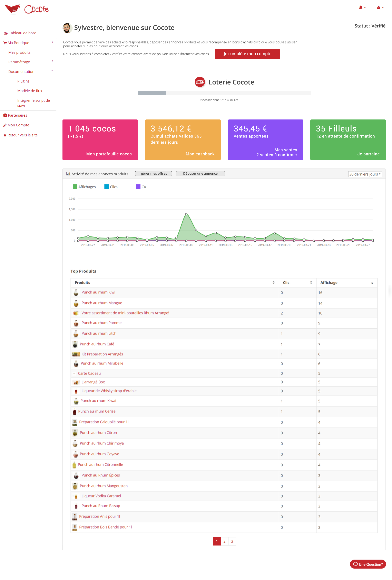
Task: Click Je parraine link
Action: 368,154
